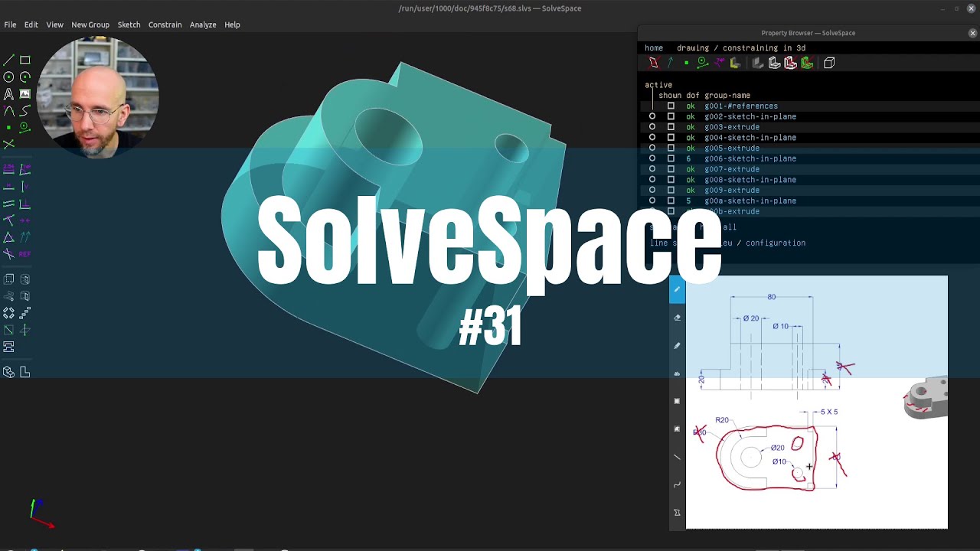Select the circle sketch tool
Image resolution: width=980 pixels, height=551 pixels.
8,77
